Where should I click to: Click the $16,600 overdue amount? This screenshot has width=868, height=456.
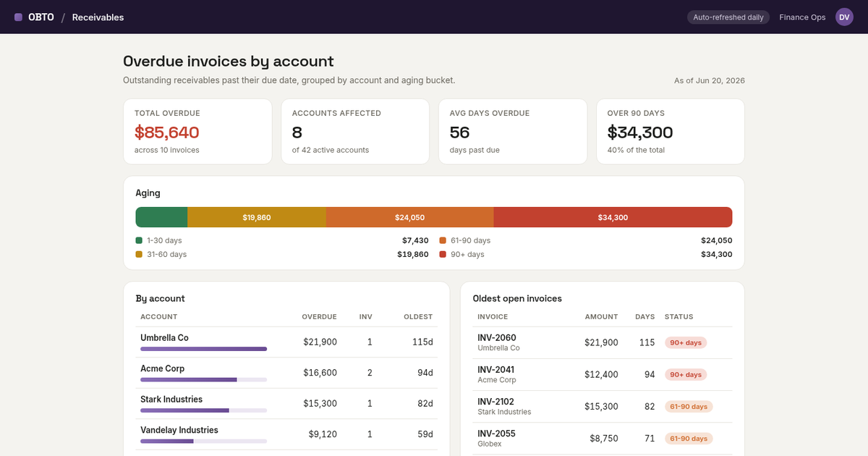pos(320,373)
